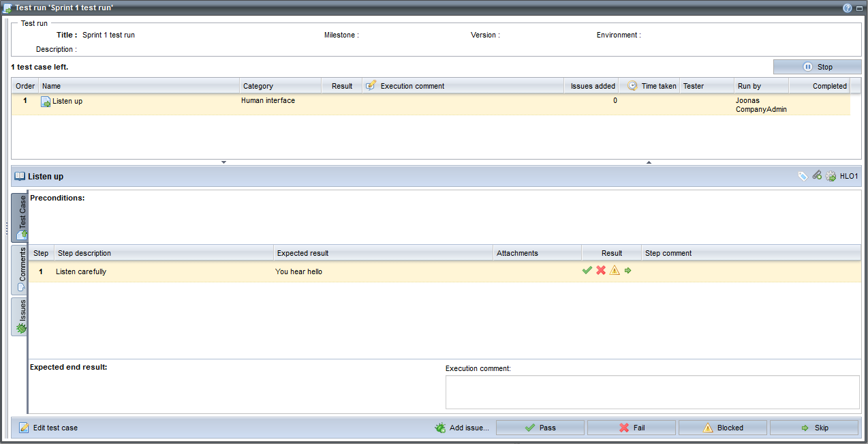Click the Expected result column header

383,253
